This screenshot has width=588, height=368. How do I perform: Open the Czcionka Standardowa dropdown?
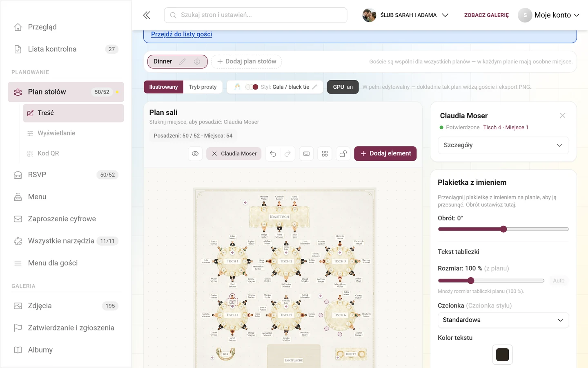[x=503, y=320]
